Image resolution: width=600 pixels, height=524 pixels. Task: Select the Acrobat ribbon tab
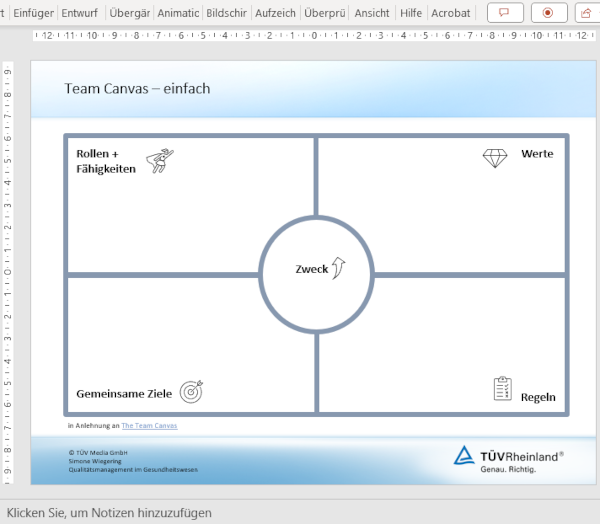[x=450, y=13]
